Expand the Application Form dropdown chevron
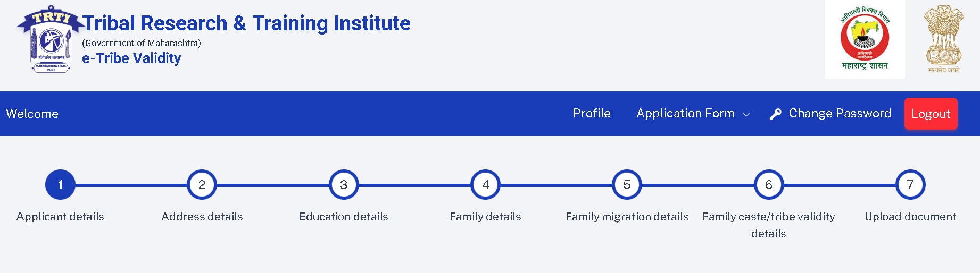 (746, 114)
